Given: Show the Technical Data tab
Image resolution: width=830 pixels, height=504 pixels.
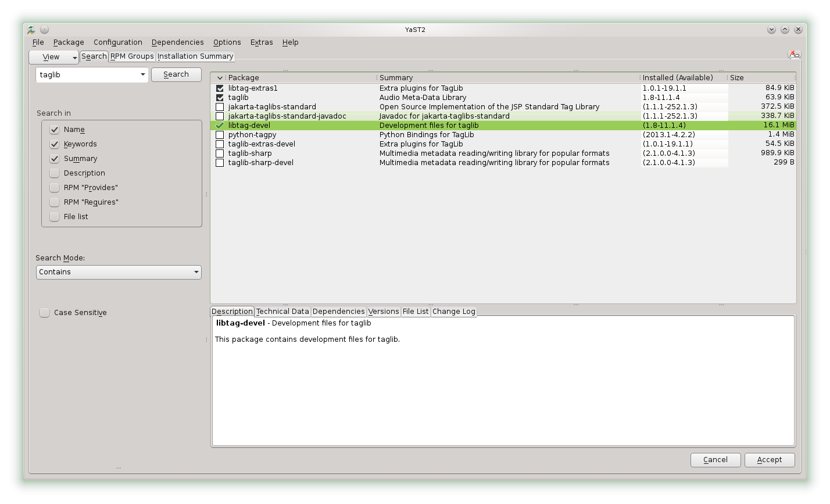Looking at the screenshot, I should (282, 312).
